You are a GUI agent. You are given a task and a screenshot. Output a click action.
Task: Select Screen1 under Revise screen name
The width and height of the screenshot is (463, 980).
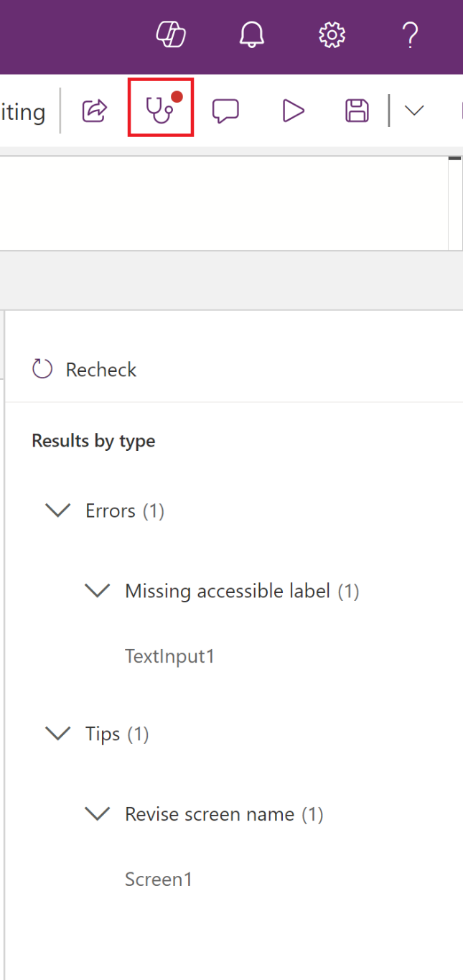tap(159, 879)
